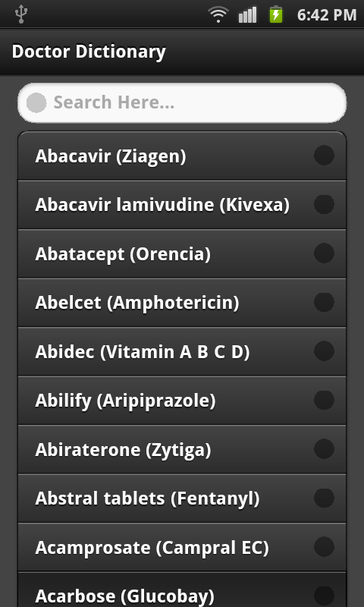Click the Search Here input field
364x607 pixels.
coord(182,103)
